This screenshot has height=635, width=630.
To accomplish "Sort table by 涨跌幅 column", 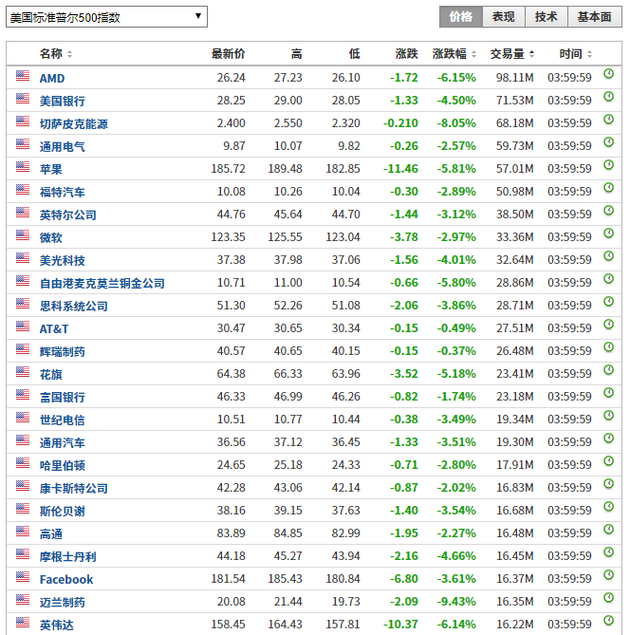I will click(x=454, y=53).
